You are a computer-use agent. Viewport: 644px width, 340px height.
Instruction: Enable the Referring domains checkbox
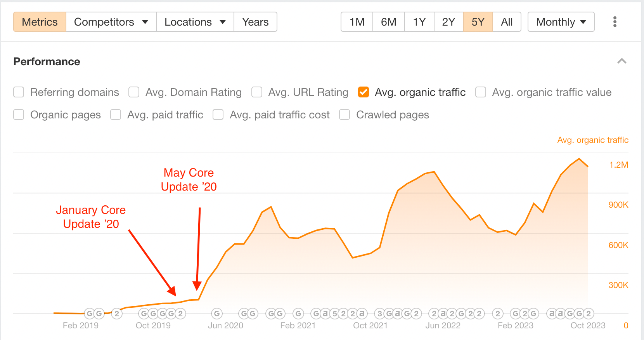(x=19, y=92)
